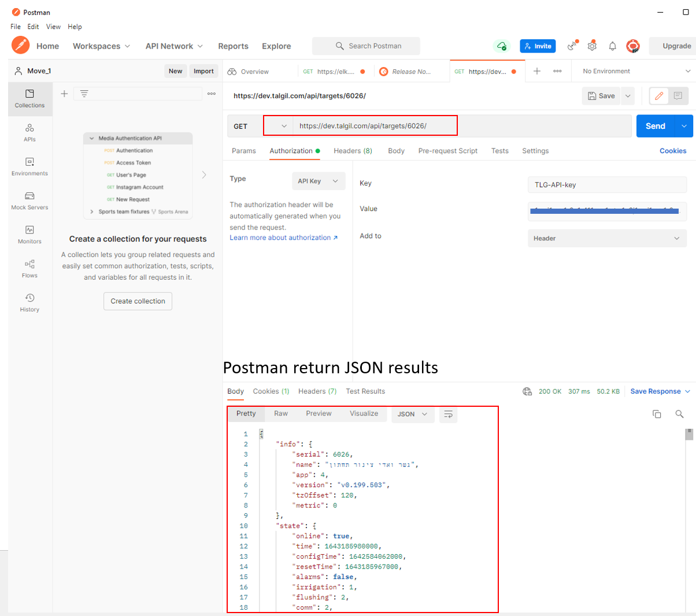This screenshot has width=696, height=616.
Task: Click the response body vertical scrollbar
Action: coord(688,435)
